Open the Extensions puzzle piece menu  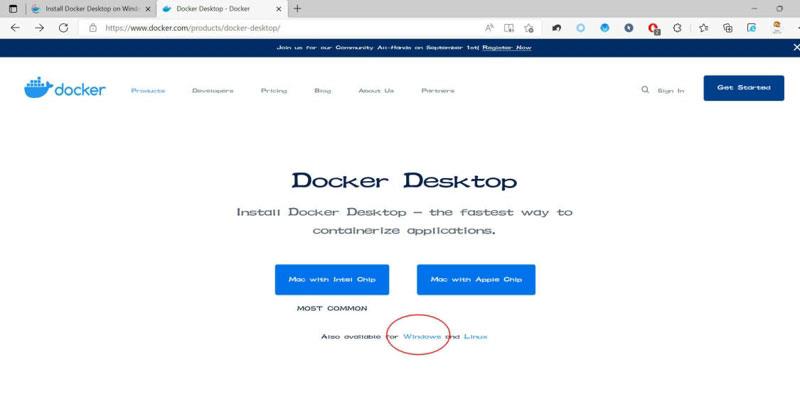click(x=677, y=28)
